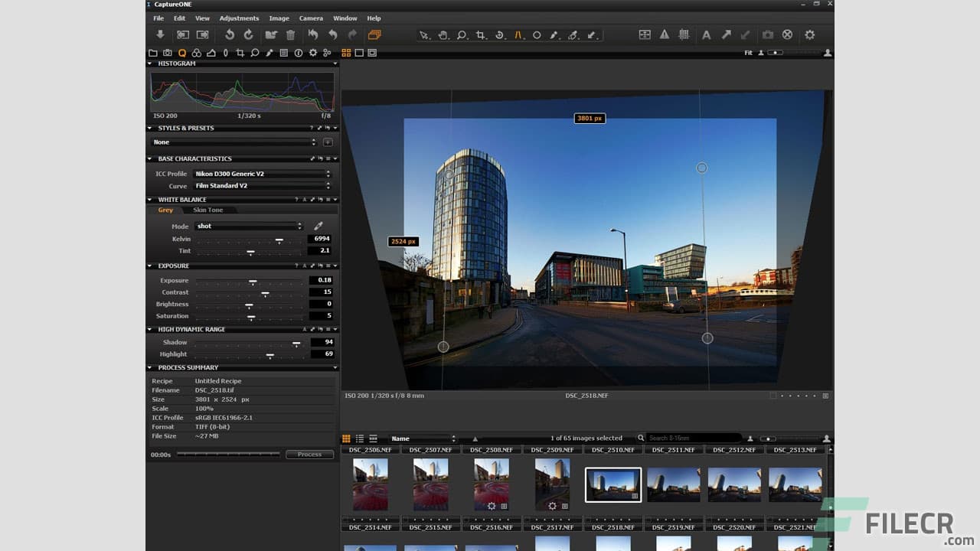Open the White Balance Mode dropdown
The height and width of the screenshot is (551, 980).
click(x=249, y=226)
